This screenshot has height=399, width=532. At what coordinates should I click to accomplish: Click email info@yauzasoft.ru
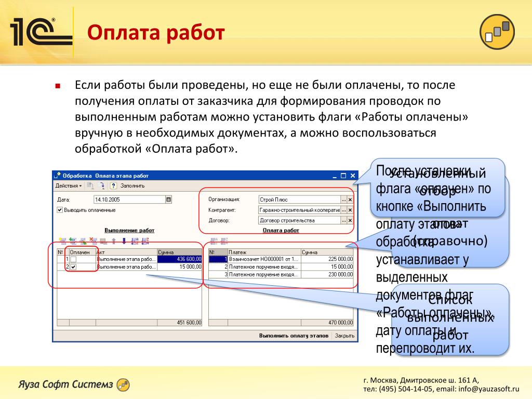coord(488,389)
